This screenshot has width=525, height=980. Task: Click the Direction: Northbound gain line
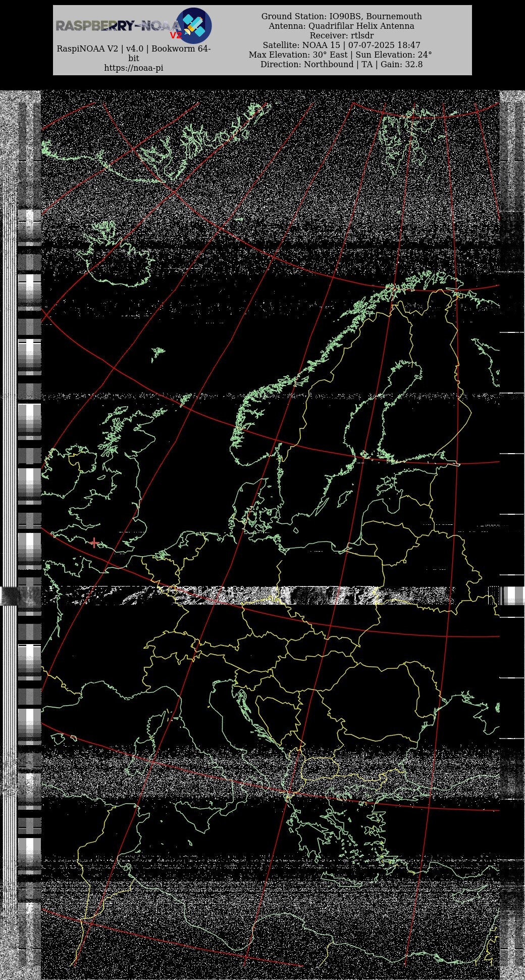[342, 64]
